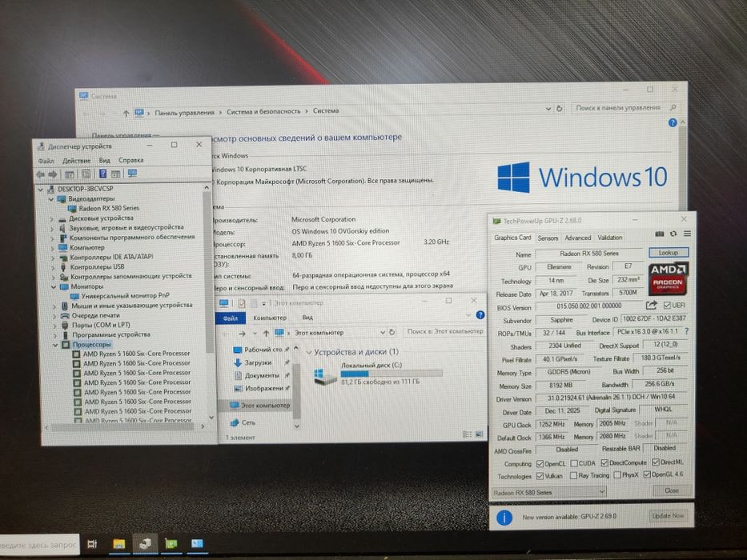Click the Lookup button in GPU-Z
The image size is (747, 560).
click(x=668, y=252)
